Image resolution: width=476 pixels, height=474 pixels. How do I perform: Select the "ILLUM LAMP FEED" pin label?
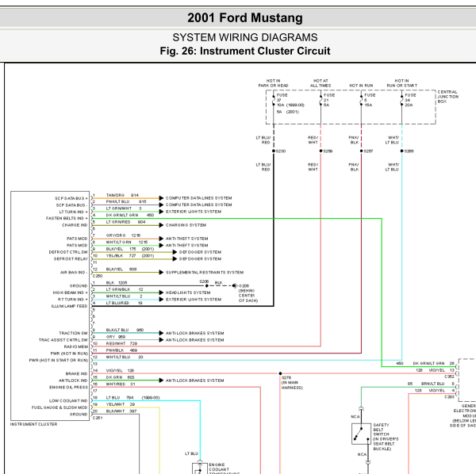[x=70, y=306]
